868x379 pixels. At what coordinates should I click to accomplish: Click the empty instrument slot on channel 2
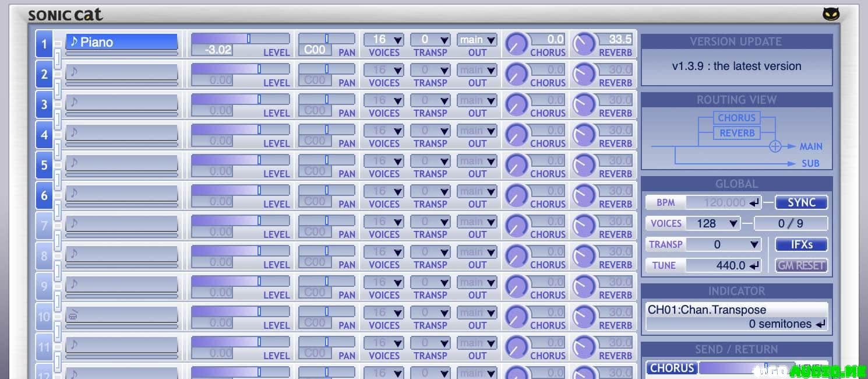pos(122,72)
